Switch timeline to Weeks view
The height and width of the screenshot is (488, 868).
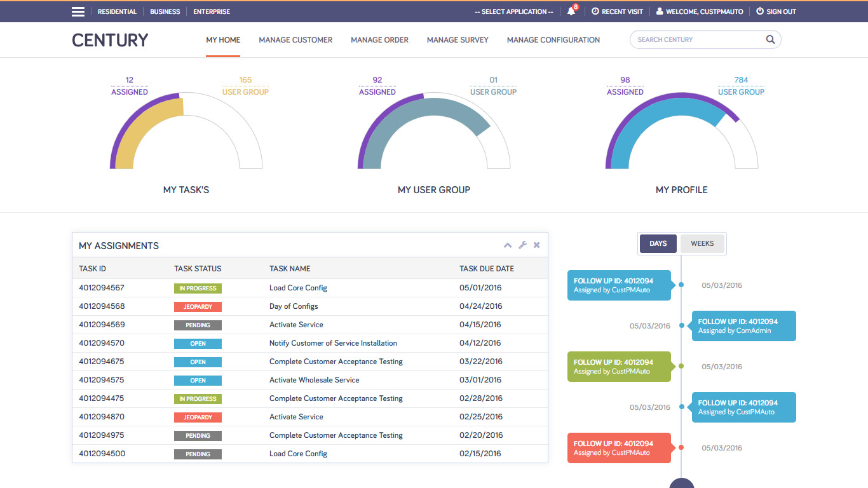coord(702,243)
